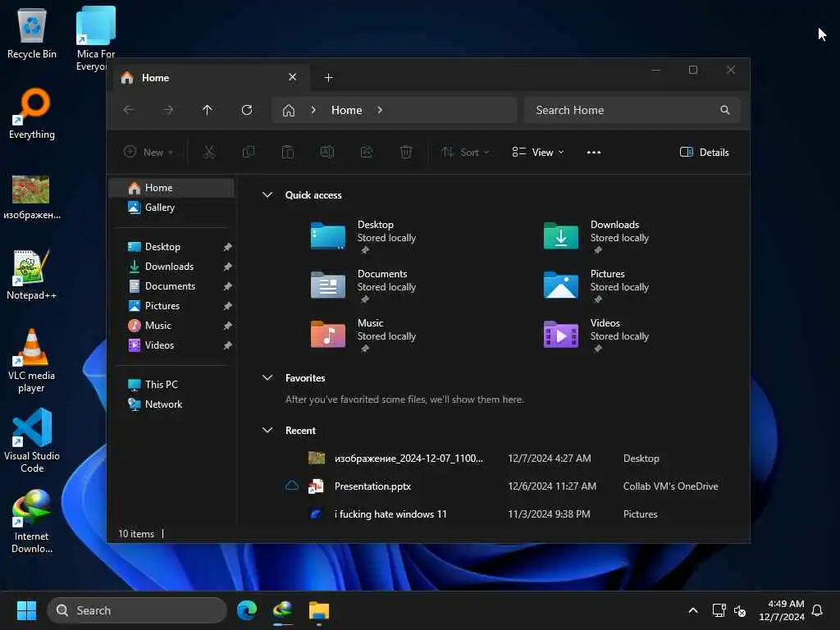Launch Microsoft Edge from taskbar

point(247,610)
